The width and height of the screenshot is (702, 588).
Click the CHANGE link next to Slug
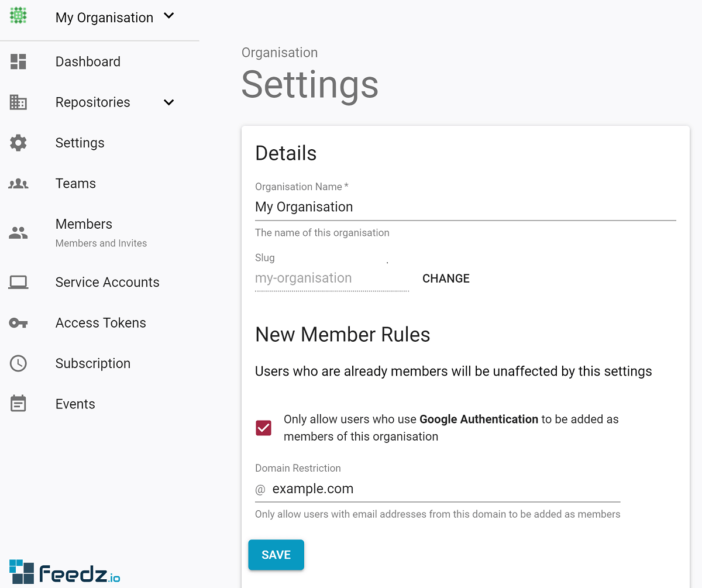pyautogui.click(x=446, y=278)
